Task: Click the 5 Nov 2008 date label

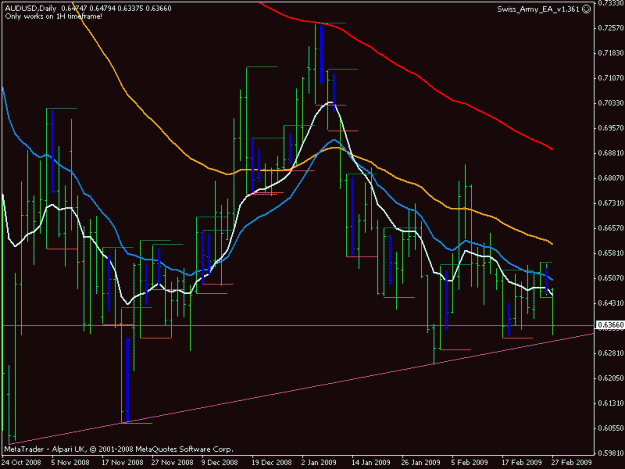Action: [70, 462]
